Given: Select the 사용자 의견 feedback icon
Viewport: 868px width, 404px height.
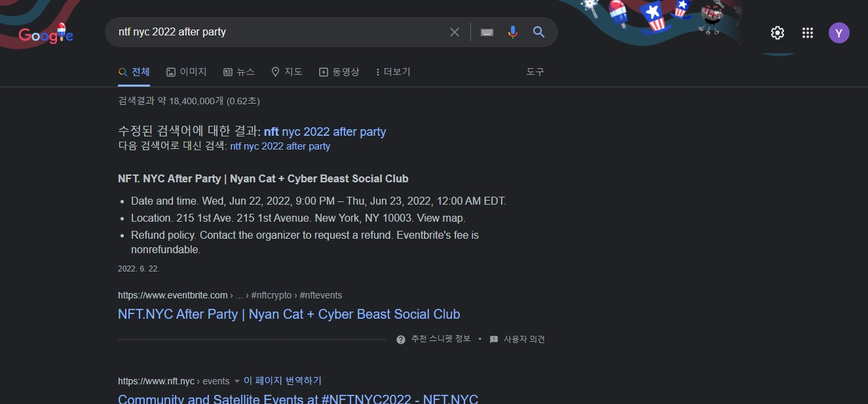Looking at the screenshot, I should 494,339.
